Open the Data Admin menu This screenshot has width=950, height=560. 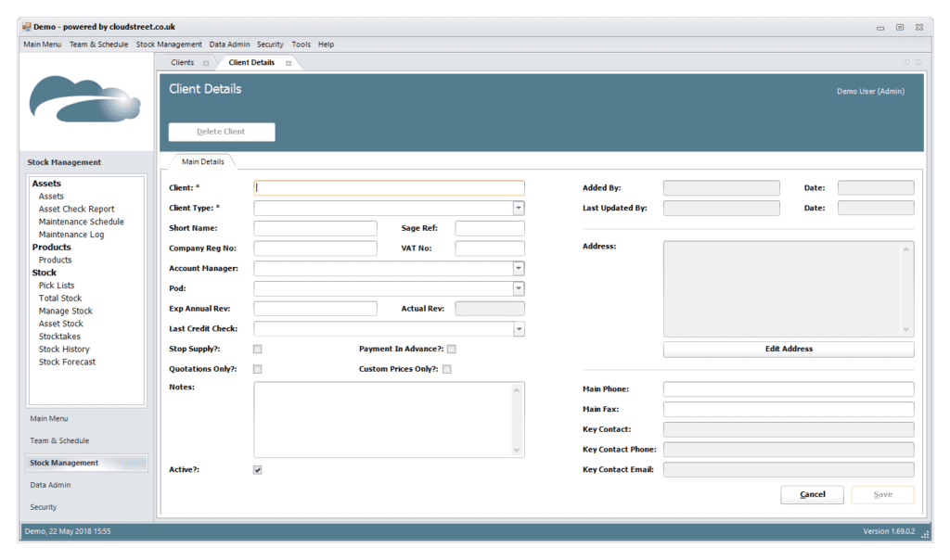tap(228, 44)
